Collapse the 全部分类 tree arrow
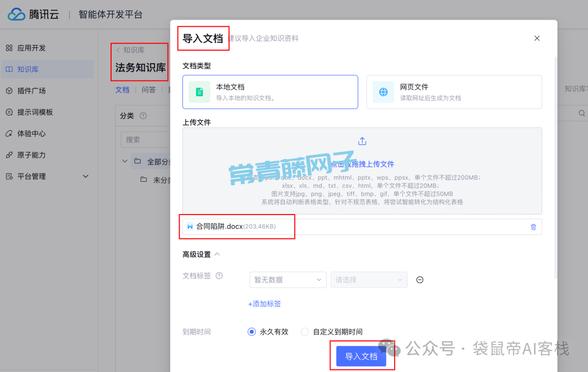This screenshot has width=588, height=372. point(125,161)
